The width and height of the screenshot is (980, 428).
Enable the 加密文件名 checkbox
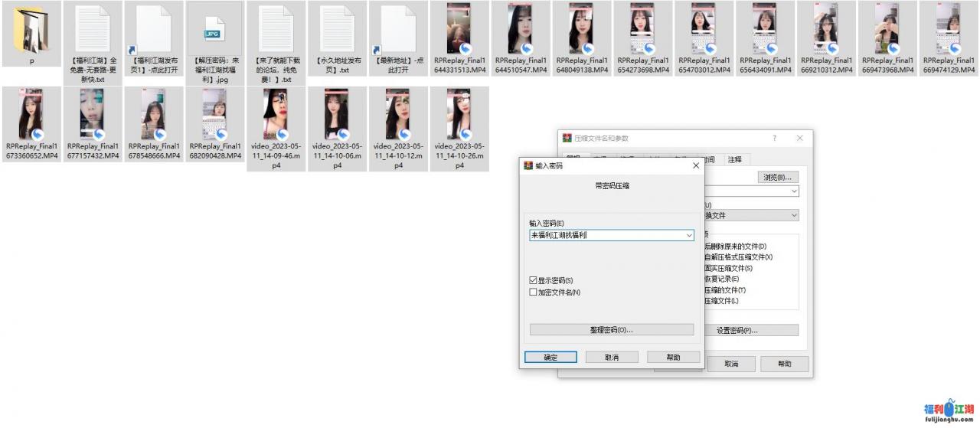click(x=534, y=292)
